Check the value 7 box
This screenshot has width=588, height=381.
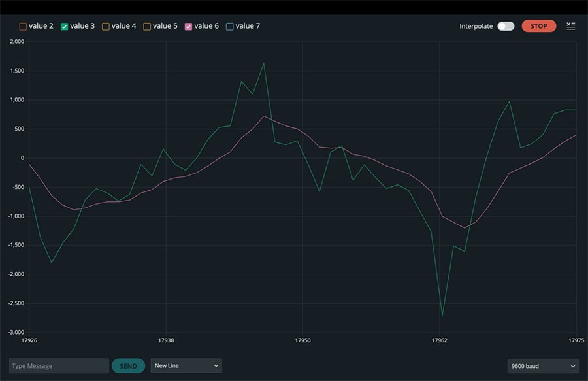point(229,26)
